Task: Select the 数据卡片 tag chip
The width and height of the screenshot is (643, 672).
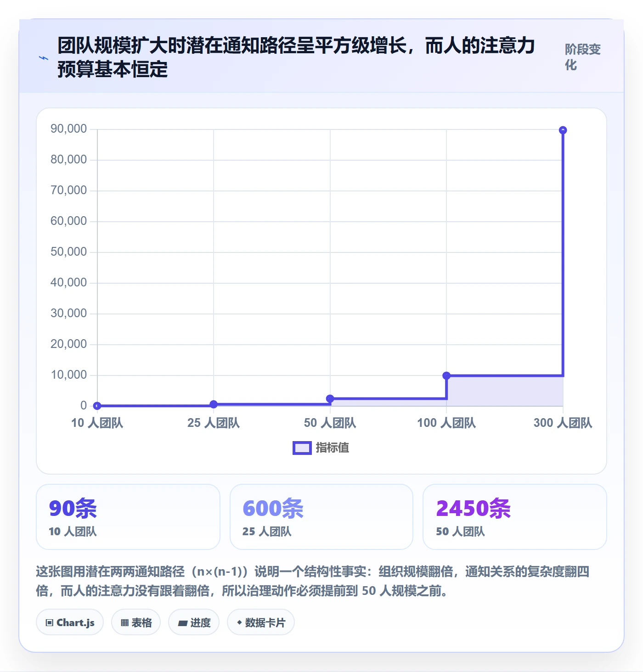Action: pos(261,622)
